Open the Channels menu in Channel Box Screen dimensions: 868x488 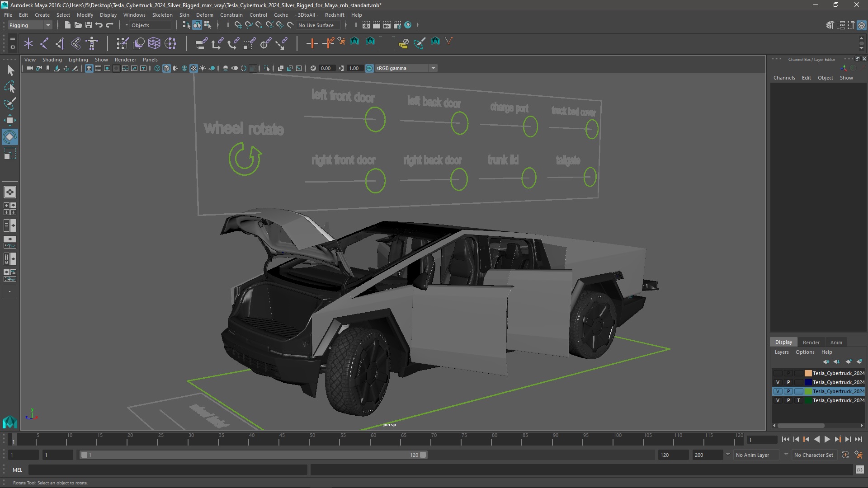click(x=784, y=78)
